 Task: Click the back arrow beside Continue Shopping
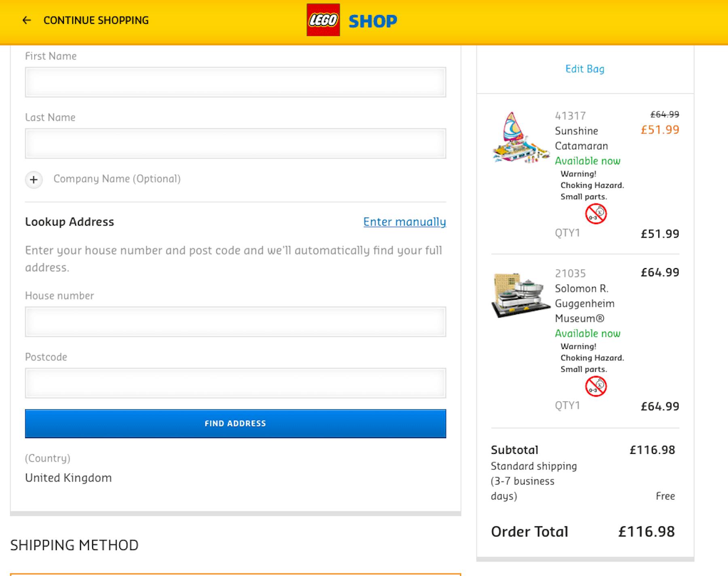[x=27, y=20]
